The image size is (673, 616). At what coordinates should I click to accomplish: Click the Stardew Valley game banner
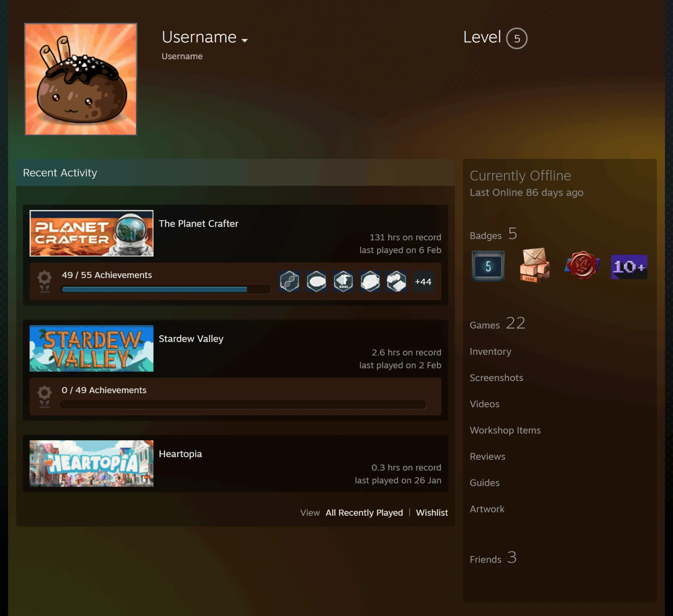click(91, 348)
